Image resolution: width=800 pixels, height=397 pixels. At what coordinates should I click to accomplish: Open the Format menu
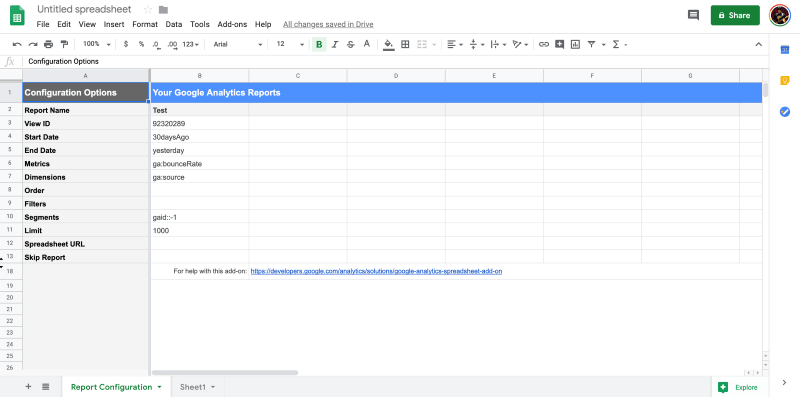145,24
